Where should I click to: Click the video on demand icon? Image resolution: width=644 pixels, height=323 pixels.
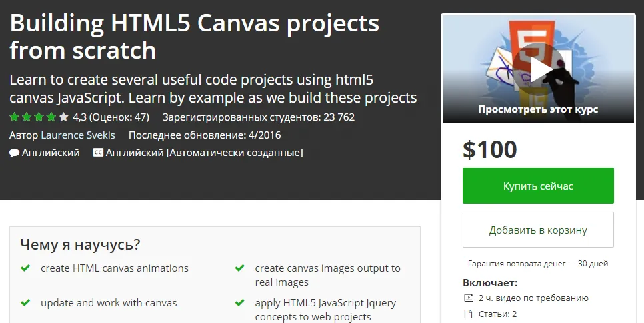(468, 298)
